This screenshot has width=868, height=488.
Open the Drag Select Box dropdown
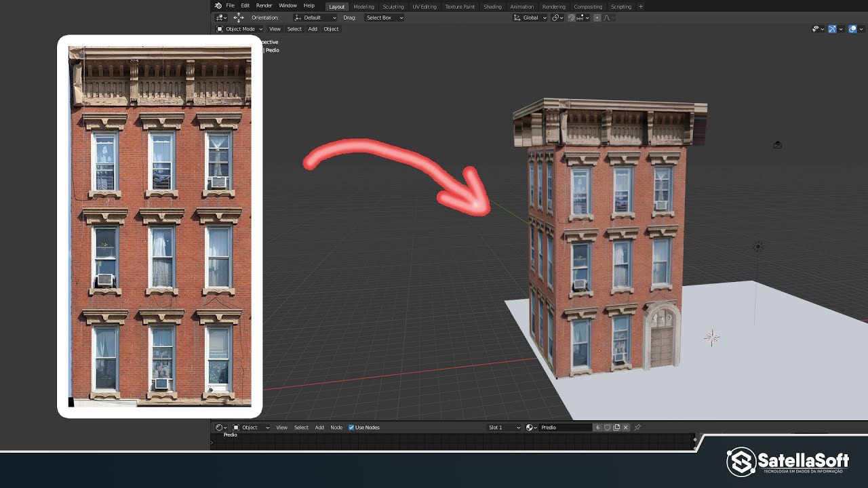point(384,18)
